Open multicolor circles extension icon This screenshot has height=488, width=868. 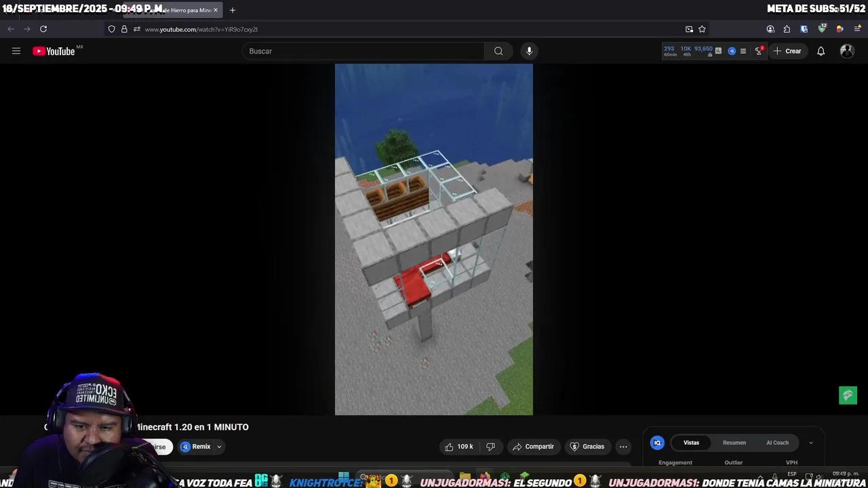pyautogui.click(x=840, y=29)
